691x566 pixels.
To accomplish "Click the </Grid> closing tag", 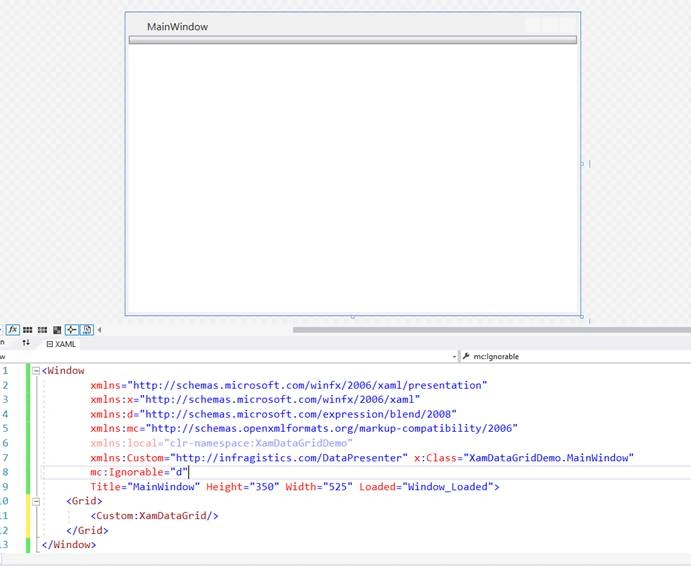I will click(x=87, y=530).
